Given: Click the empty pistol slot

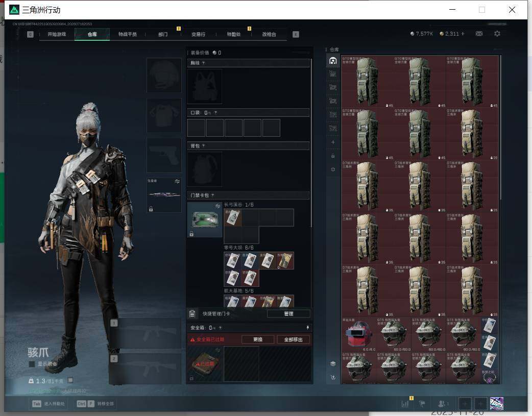Looking at the screenshot, I should (x=164, y=155).
